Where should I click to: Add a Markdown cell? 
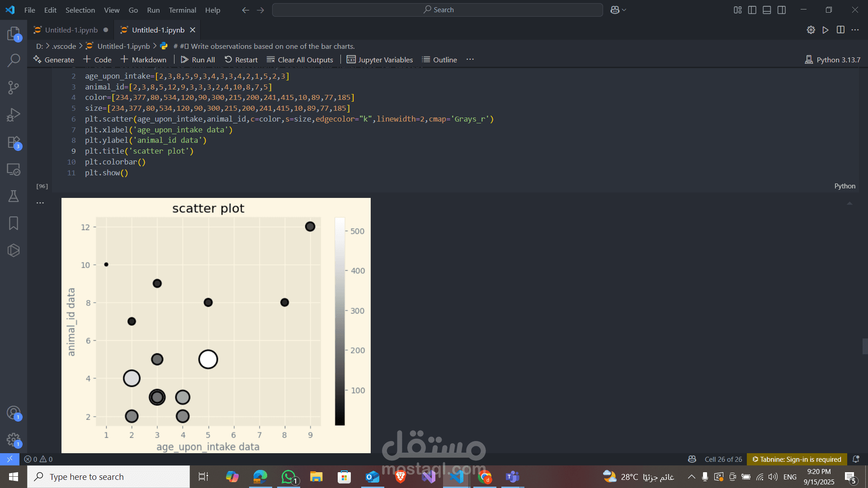click(x=144, y=60)
